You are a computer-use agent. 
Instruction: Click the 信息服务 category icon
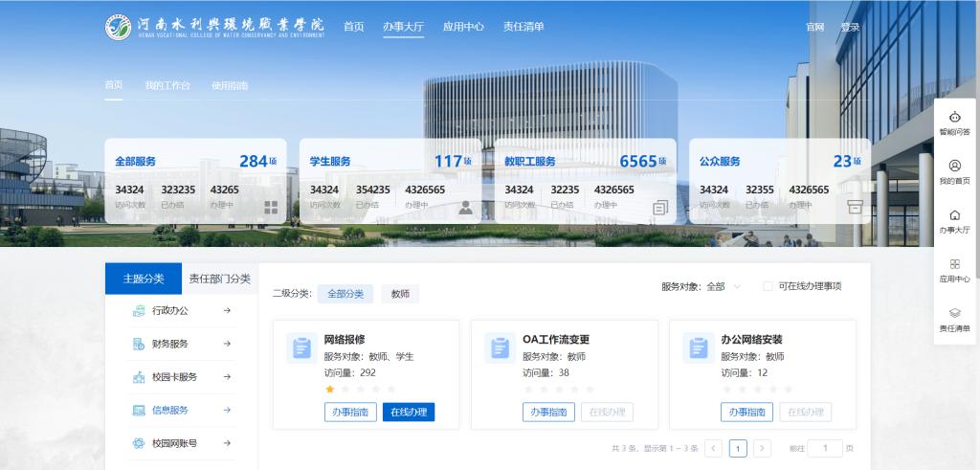coord(139,410)
